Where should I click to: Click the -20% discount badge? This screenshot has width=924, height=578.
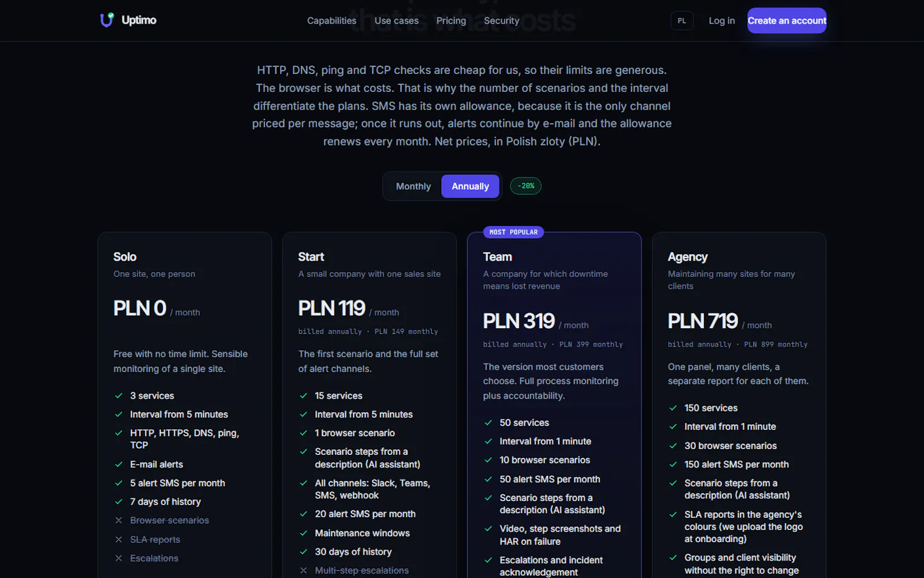[x=526, y=186]
